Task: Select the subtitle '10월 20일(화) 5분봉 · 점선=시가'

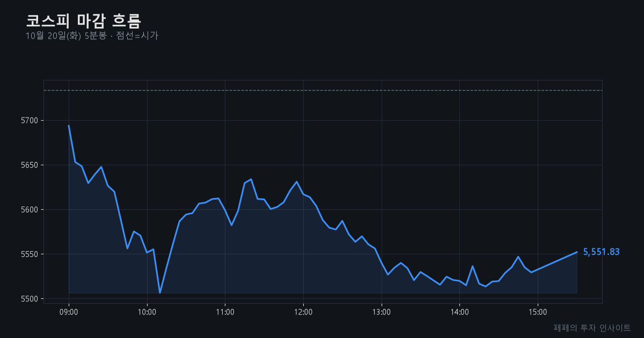Action: click(92, 36)
